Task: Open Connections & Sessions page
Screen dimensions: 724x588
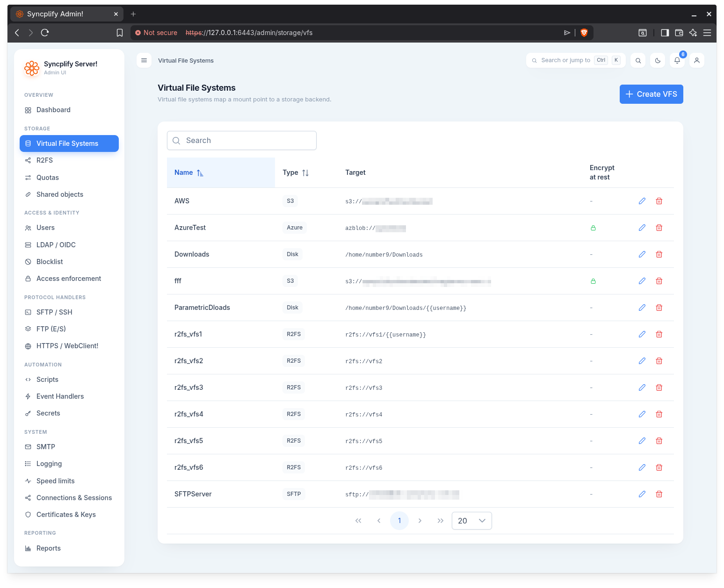Action: click(69, 498)
